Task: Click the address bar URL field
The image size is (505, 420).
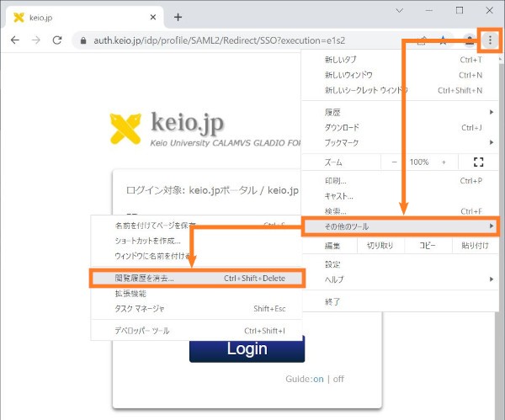Action: (x=244, y=40)
